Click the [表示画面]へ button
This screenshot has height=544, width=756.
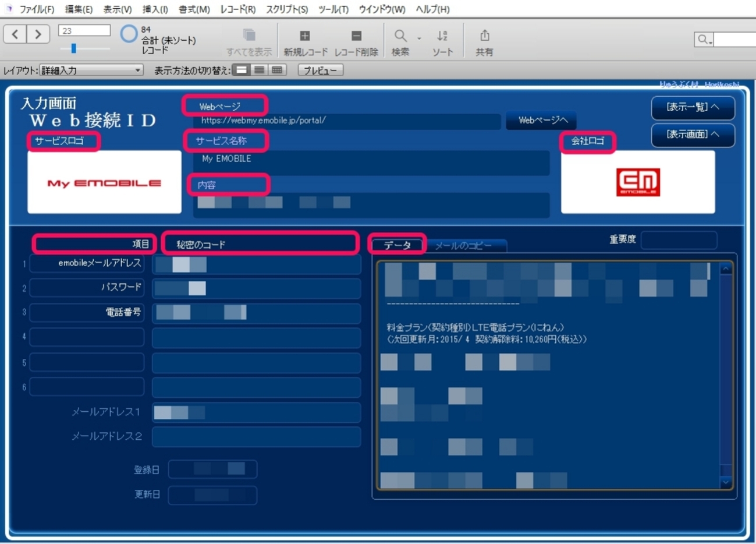click(693, 135)
